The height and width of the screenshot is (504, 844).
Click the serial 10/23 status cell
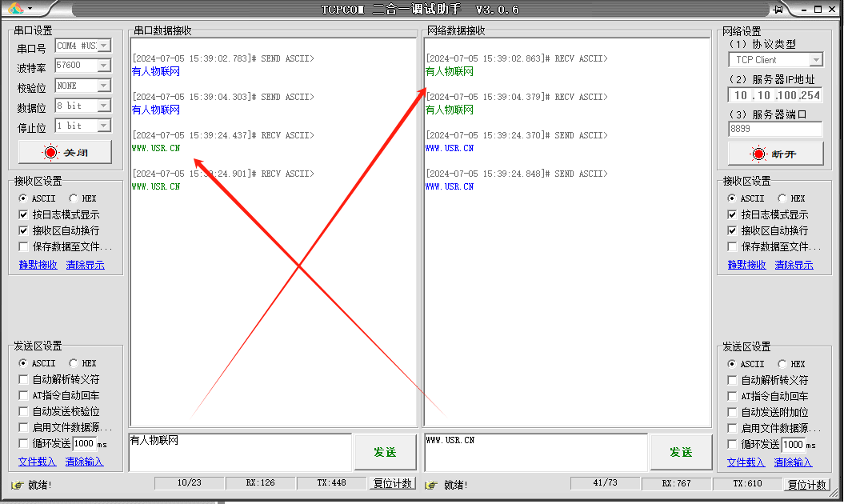[190, 483]
